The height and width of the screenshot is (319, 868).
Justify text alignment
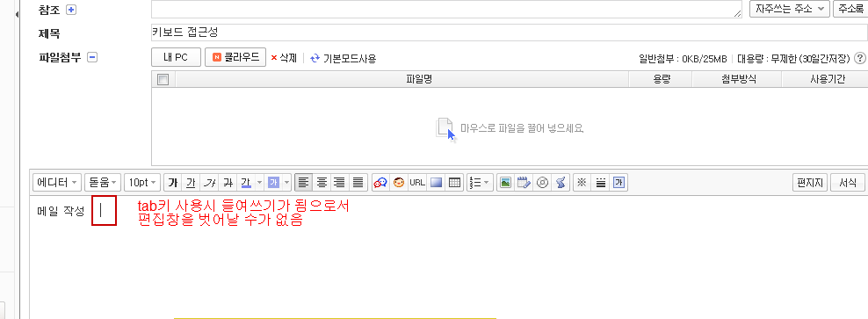tap(358, 182)
